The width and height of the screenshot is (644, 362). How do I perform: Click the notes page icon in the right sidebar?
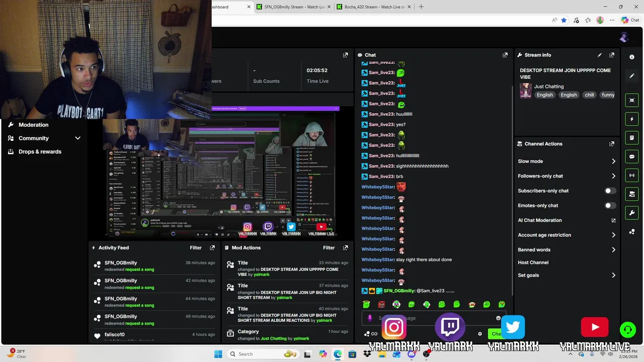pyautogui.click(x=632, y=138)
